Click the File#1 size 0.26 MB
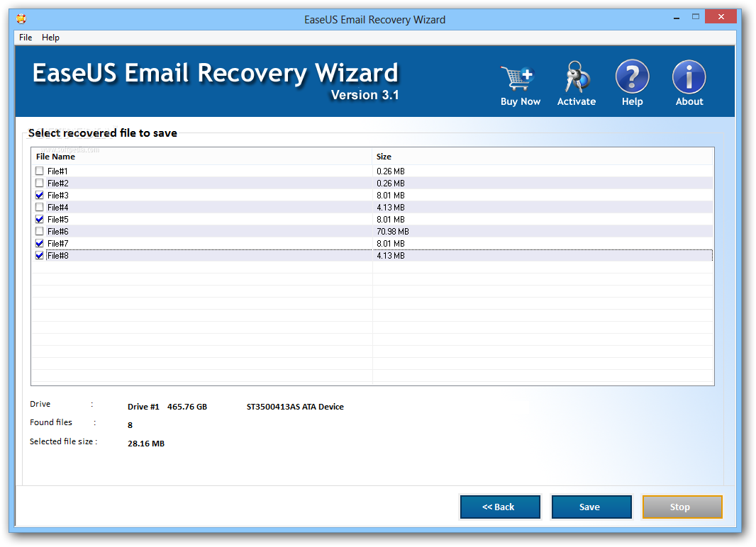 coord(391,171)
